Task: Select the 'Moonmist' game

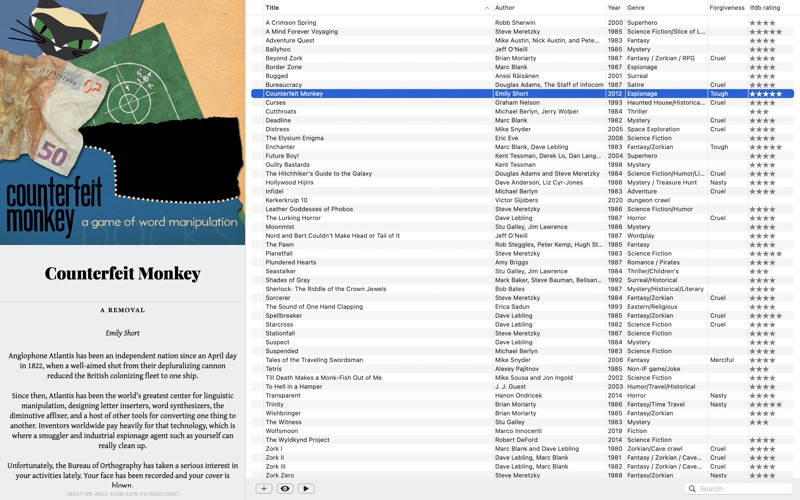Action: coord(522,227)
